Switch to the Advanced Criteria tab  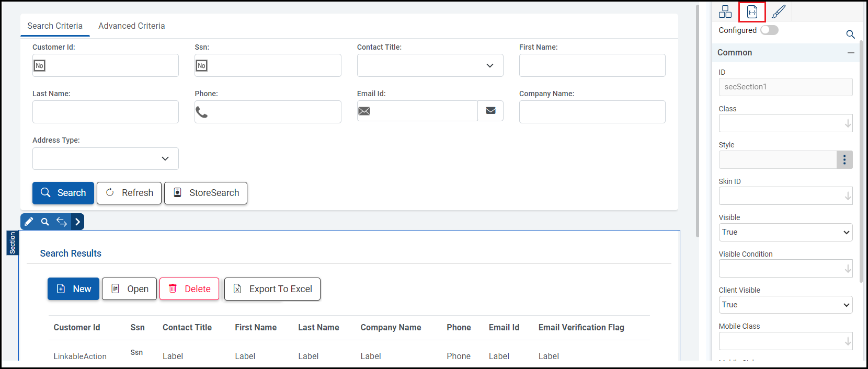pos(132,26)
